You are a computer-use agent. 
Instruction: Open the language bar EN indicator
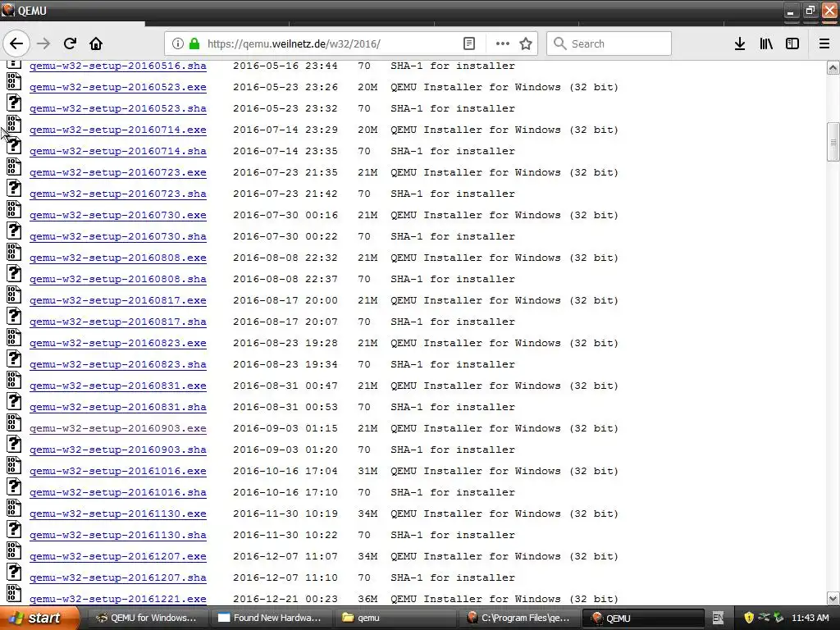tap(718, 618)
